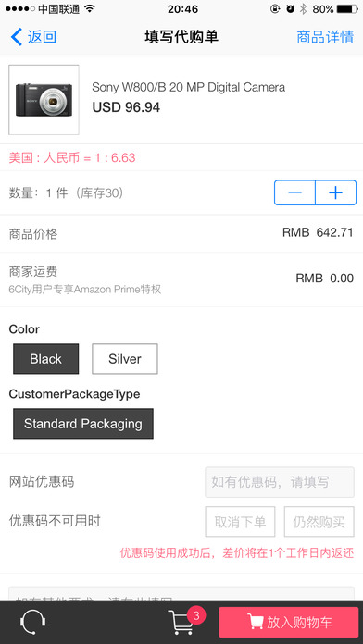This screenshot has width=363, height=644.
Task: Increase quantity with the plus button
Action: tap(336, 192)
